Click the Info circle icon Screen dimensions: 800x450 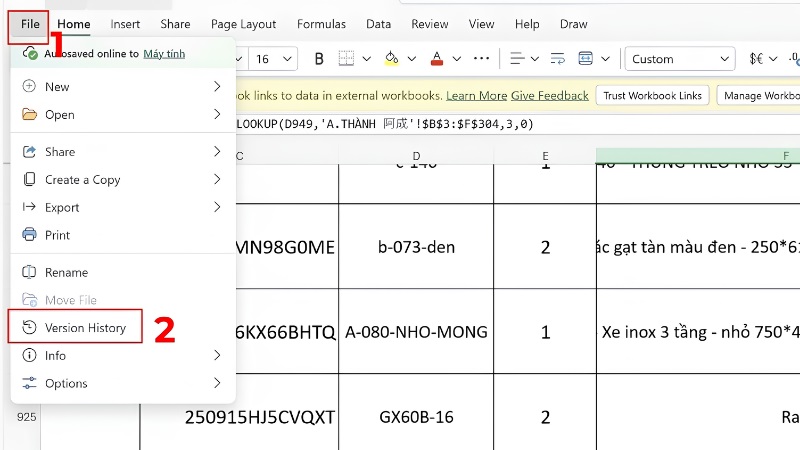pyautogui.click(x=30, y=355)
